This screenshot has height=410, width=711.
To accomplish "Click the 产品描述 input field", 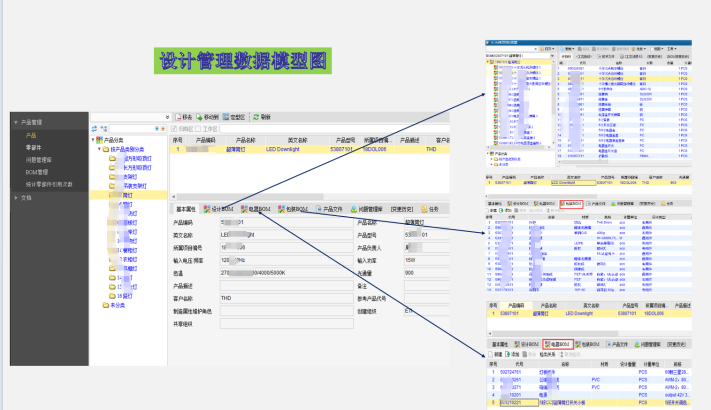I will coord(287,286).
